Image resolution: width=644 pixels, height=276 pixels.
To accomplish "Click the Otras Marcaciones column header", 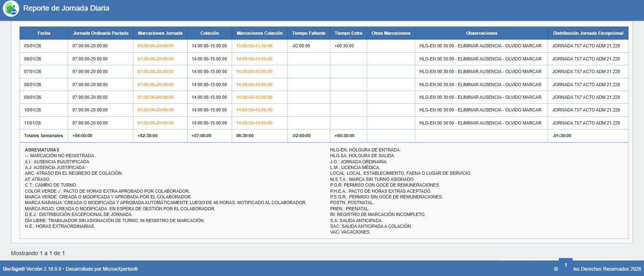I will 391,33.
